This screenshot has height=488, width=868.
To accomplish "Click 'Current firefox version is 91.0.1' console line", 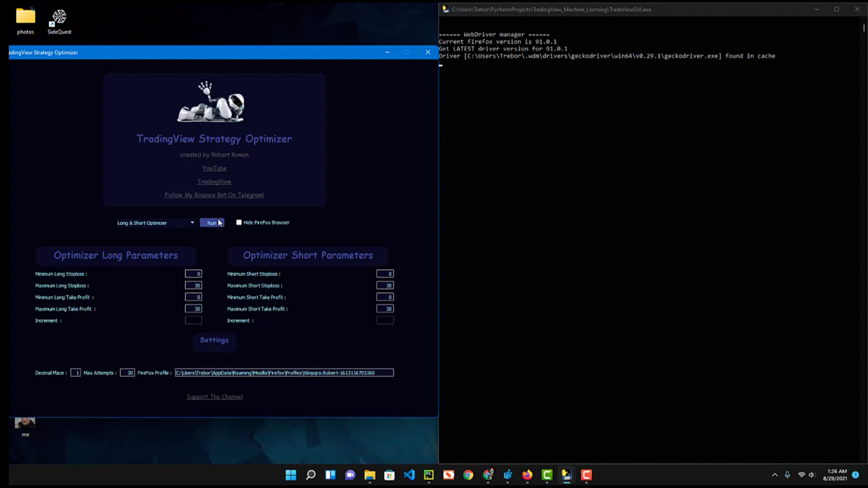I will point(498,42).
